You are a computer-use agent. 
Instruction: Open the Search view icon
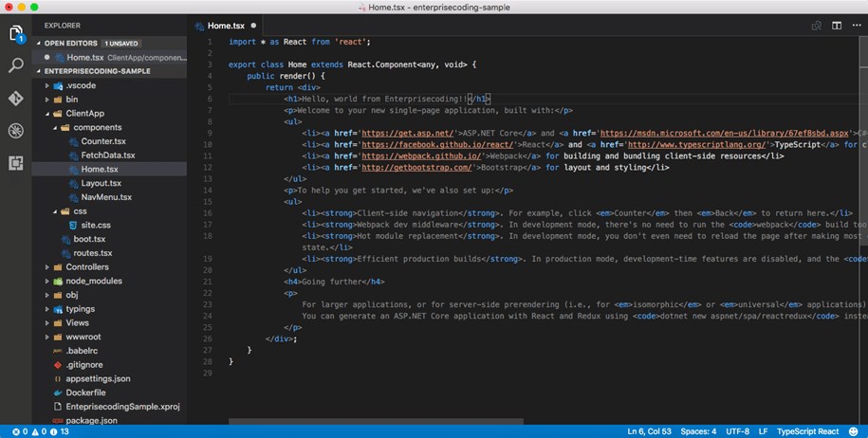point(16,65)
